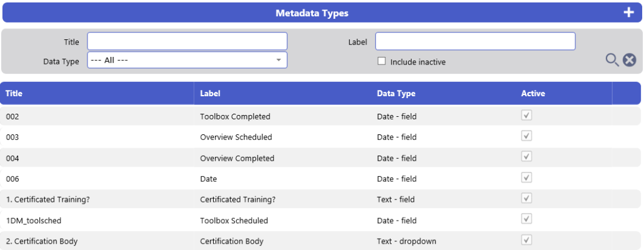This screenshot has width=644, height=250.
Task: Click the 'Text - field' data type cell
Action: click(x=396, y=199)
